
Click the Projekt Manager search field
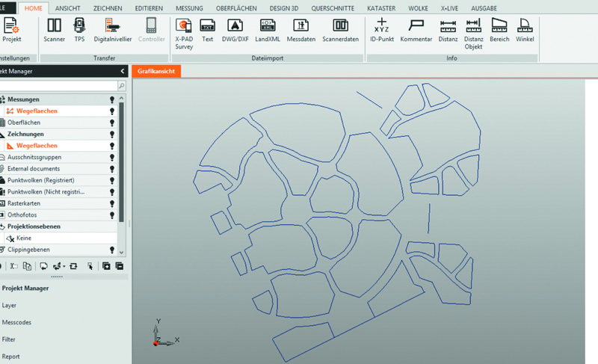tap(58, 87)
